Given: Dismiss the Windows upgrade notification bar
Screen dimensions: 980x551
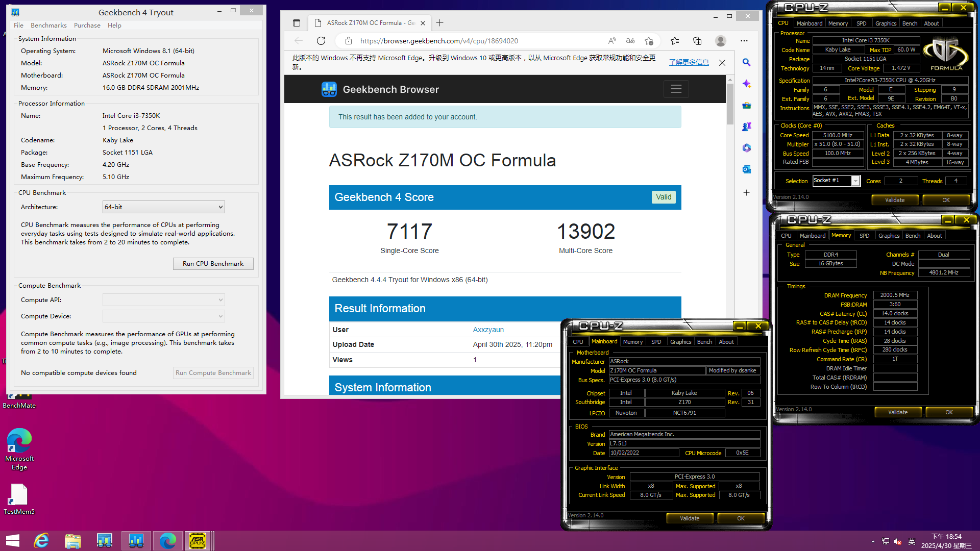Looking at the screenshot, I should click(722, 63).
